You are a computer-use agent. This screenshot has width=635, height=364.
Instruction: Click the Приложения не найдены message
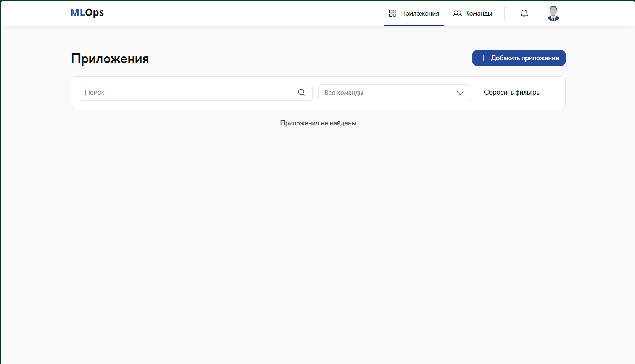pyautogui.click(x=318, y=123)
